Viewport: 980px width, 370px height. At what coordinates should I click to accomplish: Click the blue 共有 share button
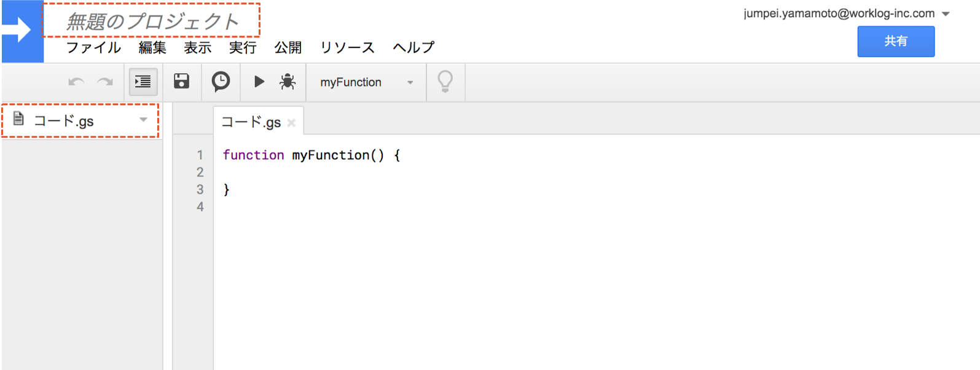click(x=895, y=41)
